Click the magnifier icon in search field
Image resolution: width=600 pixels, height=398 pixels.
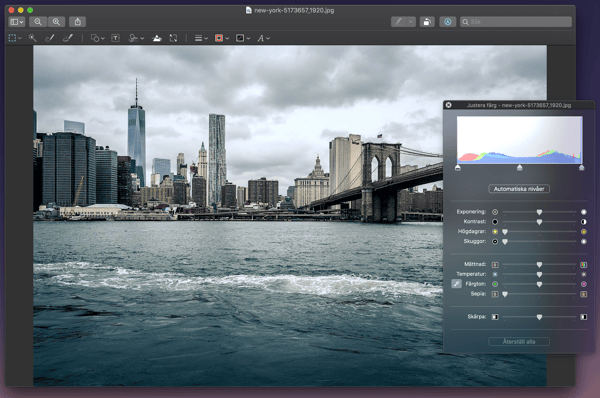tap(465, 22)
